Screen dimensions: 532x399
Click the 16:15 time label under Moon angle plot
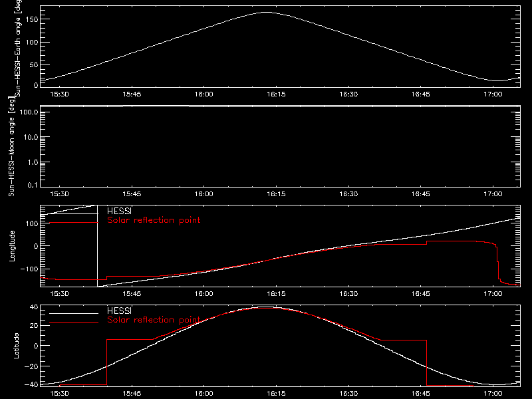click(x=276, y=194)
